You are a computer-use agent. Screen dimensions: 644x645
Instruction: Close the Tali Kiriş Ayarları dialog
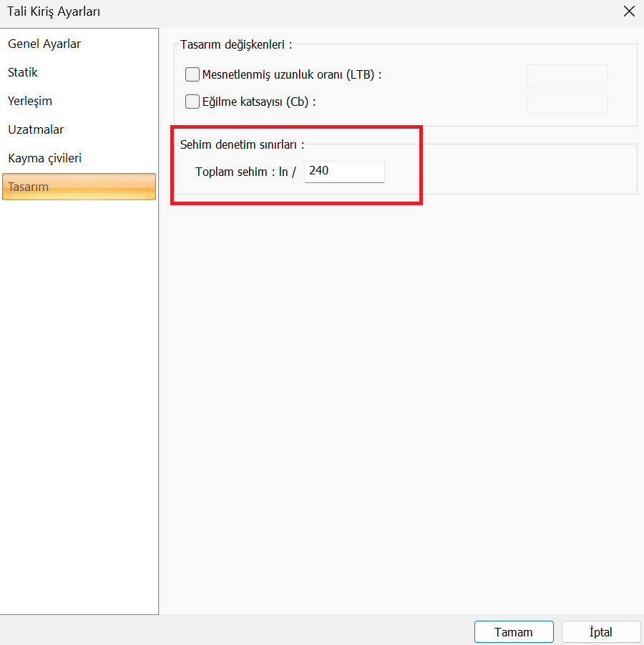pyautogui.click(x=629, y=11)
